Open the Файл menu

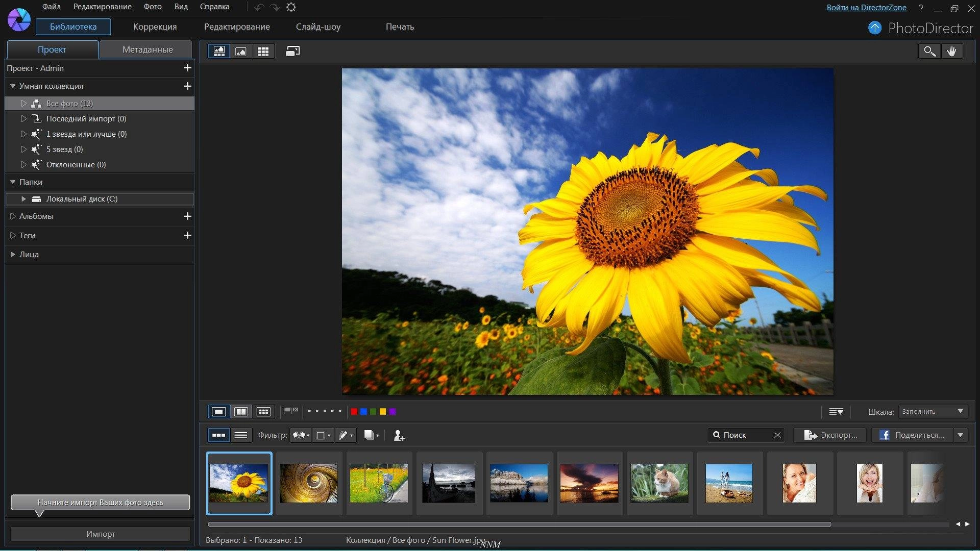pyautogui.click(x=51, y=7)
